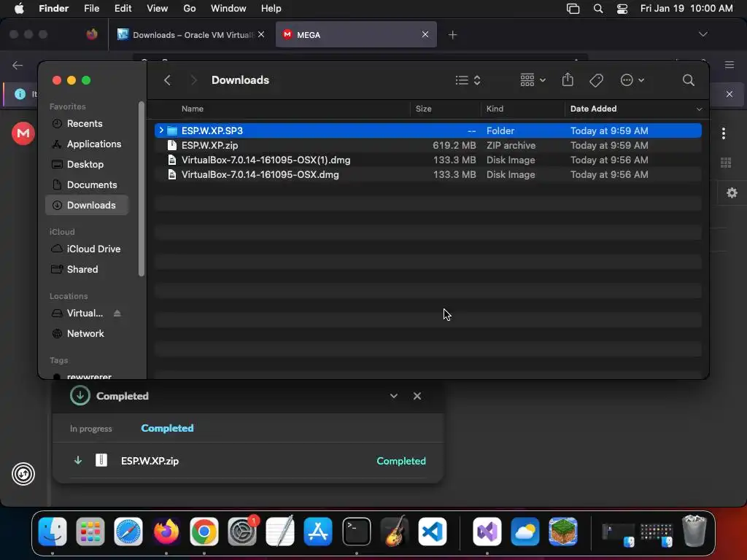Image resolution: width=747 pixels, height=560 pixels.
Task: Launch Safari from the Dock
Action: tap(128, 532)
